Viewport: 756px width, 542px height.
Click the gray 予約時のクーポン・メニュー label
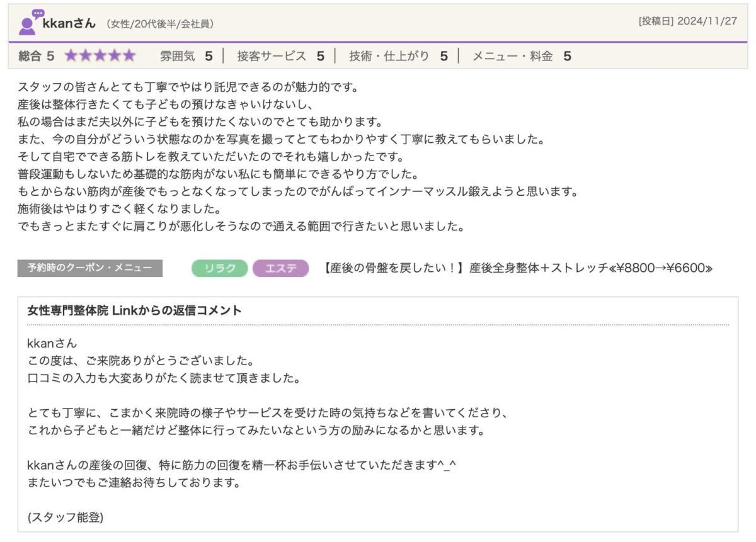tap(89, 268)
